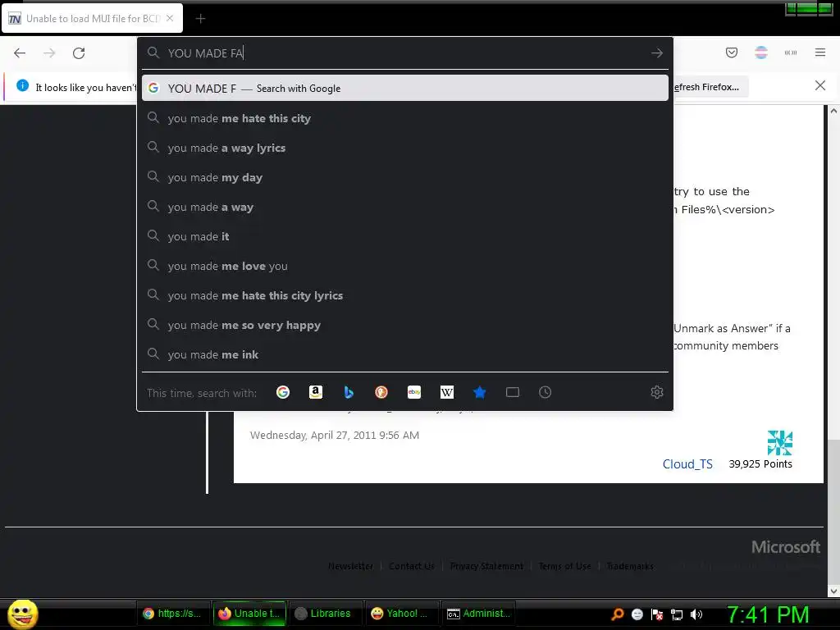This screenshot has width=840, height=630.
Task: Dismiss the Refresh Firefox notification bar
Action: click(820, 85)
